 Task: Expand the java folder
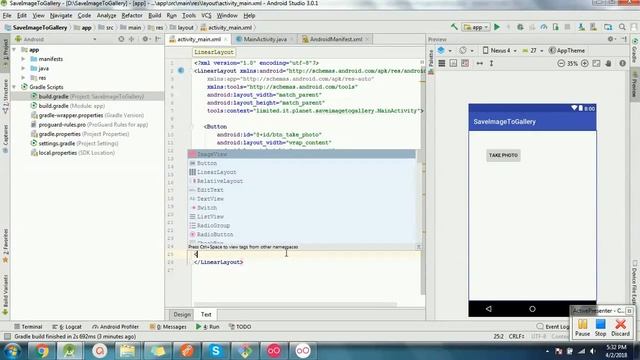[23, 68]
